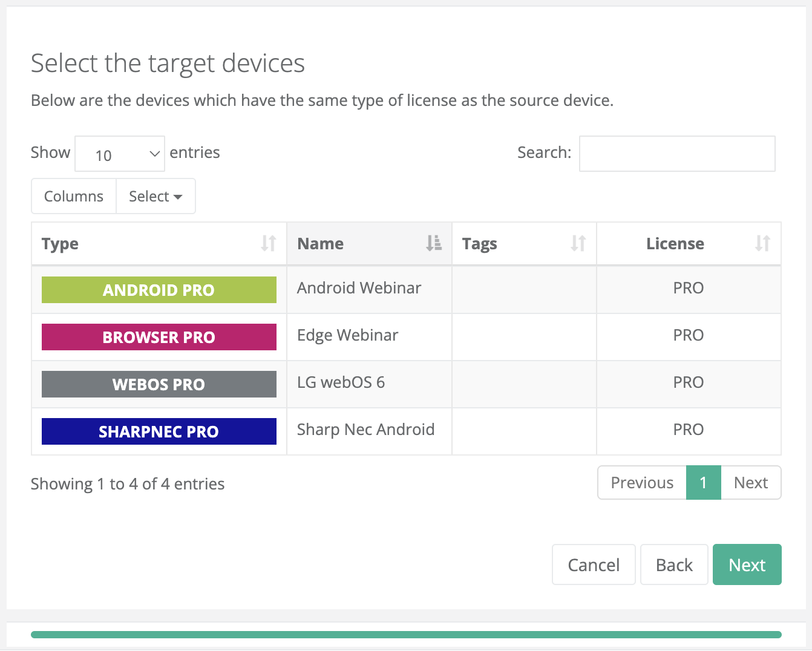Go to the Previous pagination page
Screen dimensions: 812x651
point(641,483)
